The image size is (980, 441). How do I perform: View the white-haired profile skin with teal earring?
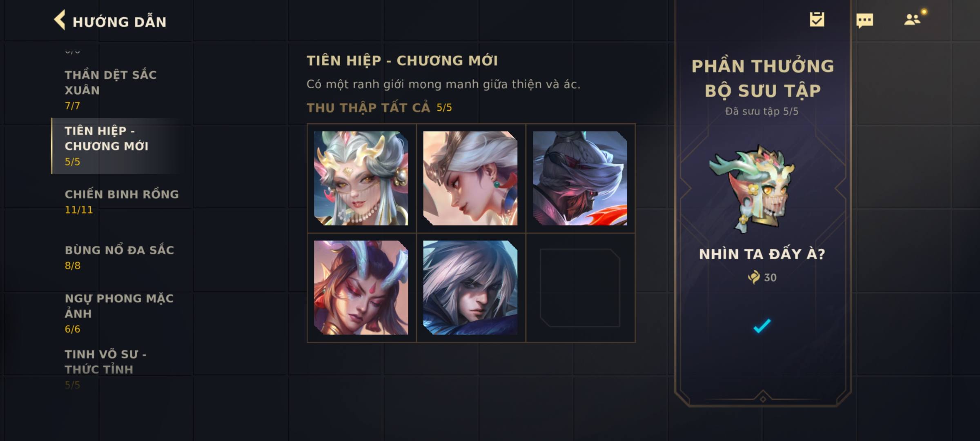tap(470, 178)
